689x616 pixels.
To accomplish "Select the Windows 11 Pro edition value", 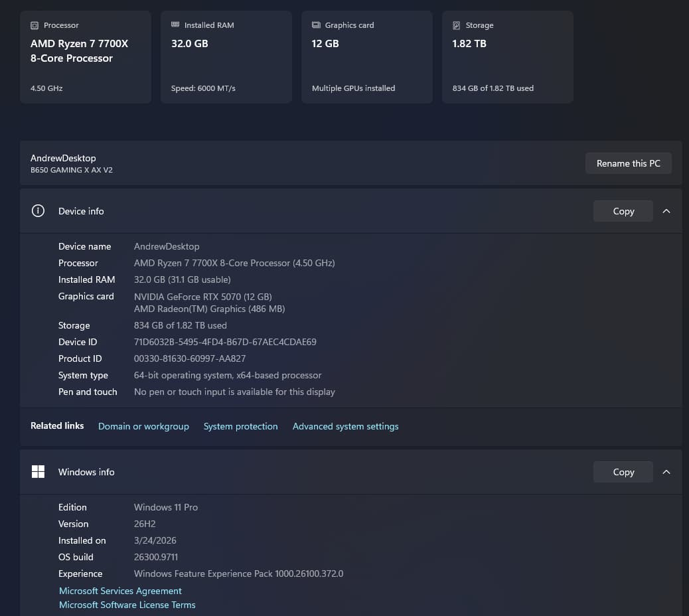I will coord(166,507).
